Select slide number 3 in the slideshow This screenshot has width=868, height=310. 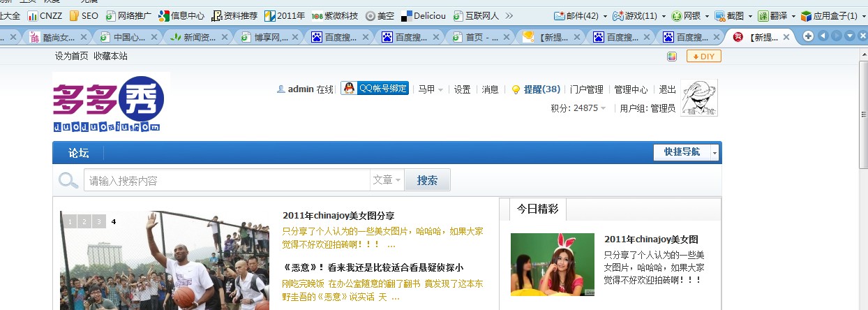(99, 221)
